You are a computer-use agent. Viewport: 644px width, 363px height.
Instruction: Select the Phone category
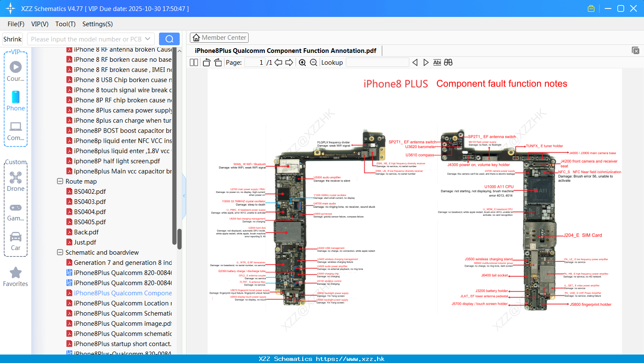point(16,101)
